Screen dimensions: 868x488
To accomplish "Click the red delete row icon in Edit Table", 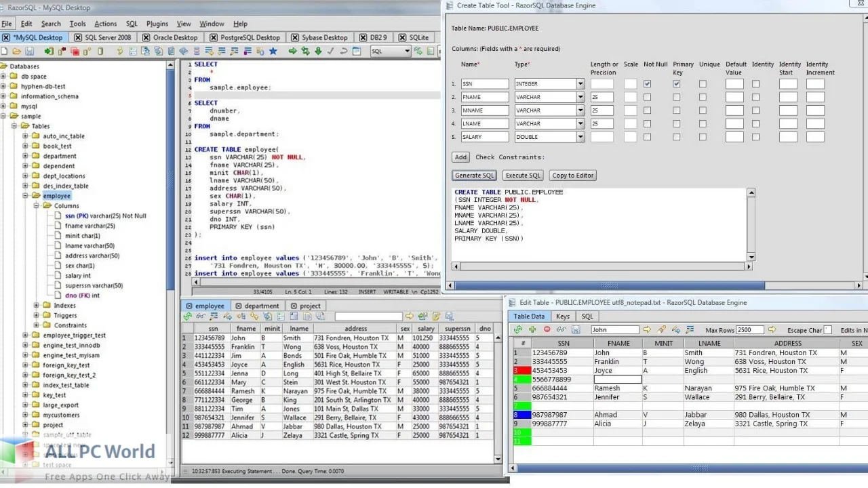I will tap(547, 329).
